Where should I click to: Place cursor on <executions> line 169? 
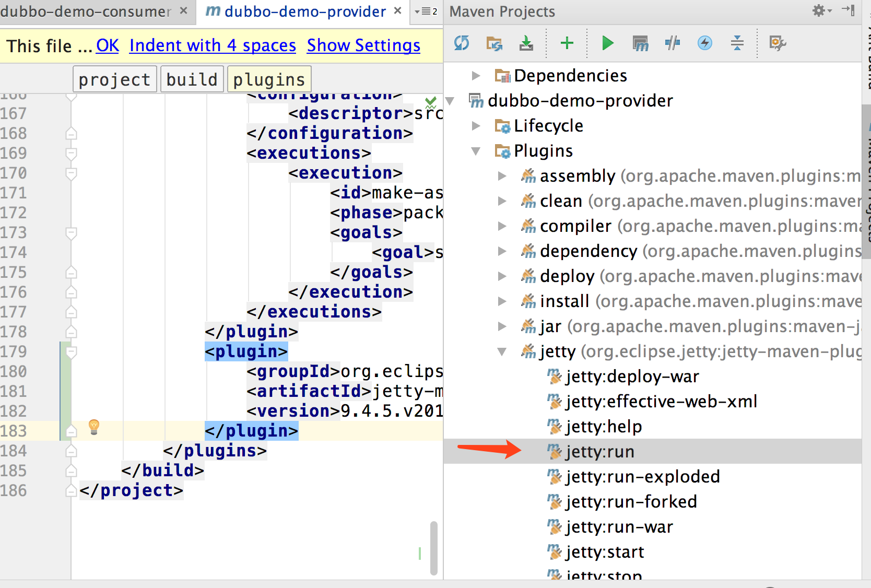[309, 154]
